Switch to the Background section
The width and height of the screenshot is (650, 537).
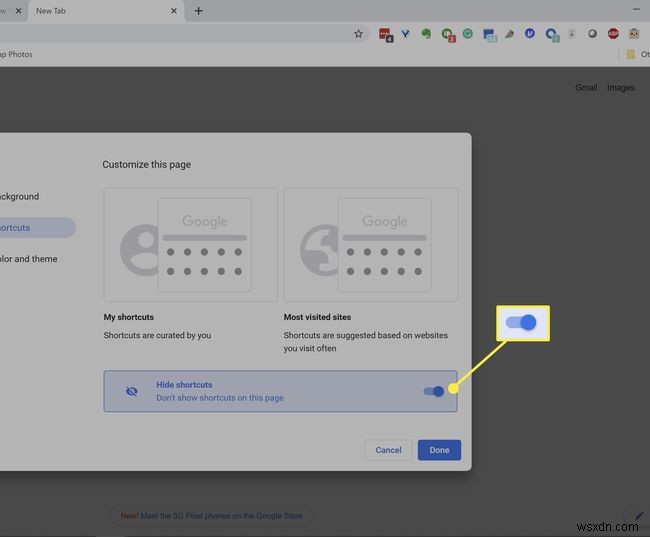click(x=19, y=197)
